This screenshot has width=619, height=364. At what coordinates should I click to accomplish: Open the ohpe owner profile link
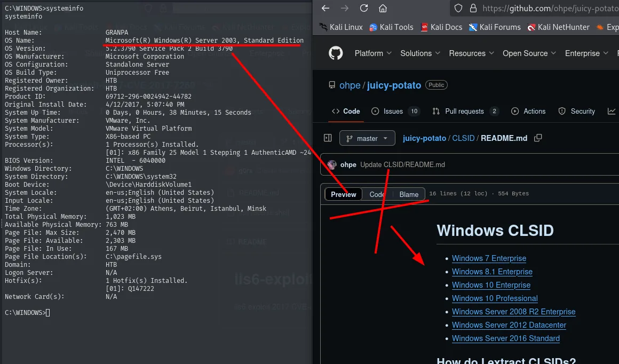[350, 85]
